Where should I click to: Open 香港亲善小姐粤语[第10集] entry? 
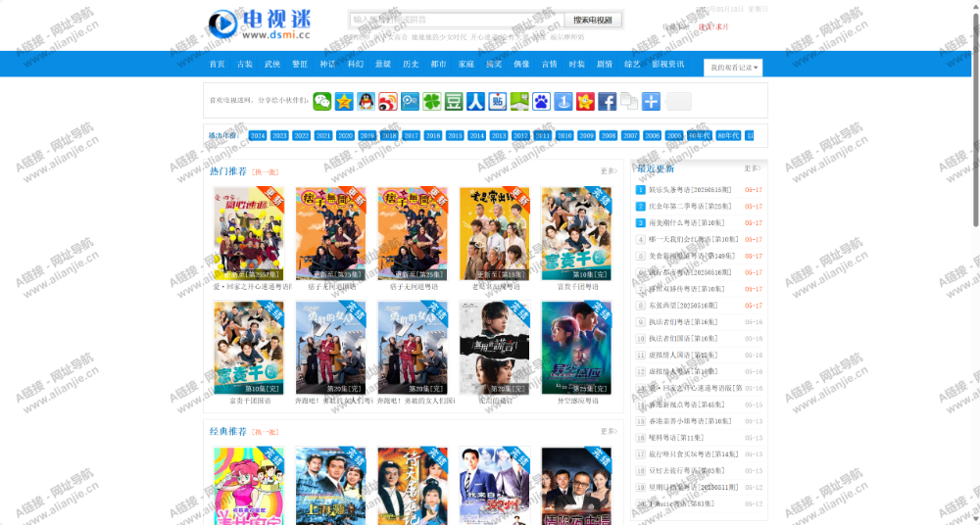tap(689, 421)
